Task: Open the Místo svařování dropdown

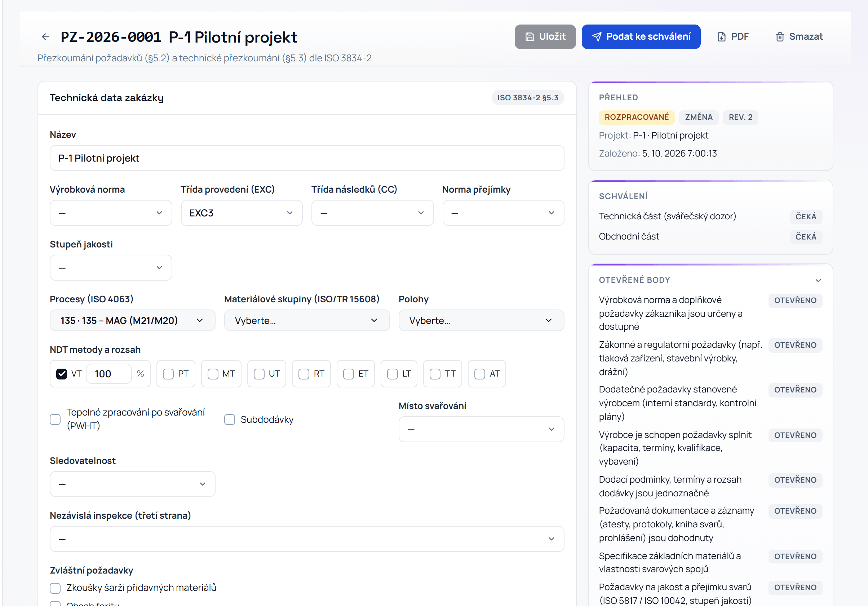Action: coord(481,429)
